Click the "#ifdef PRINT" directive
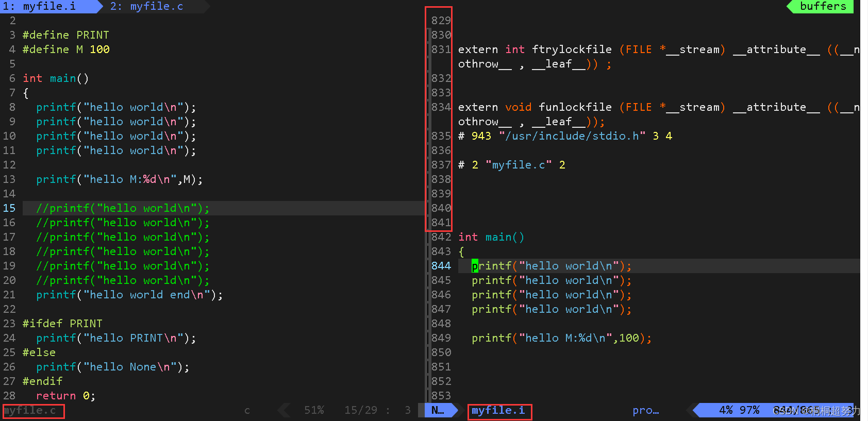 (x=62, y=324)
